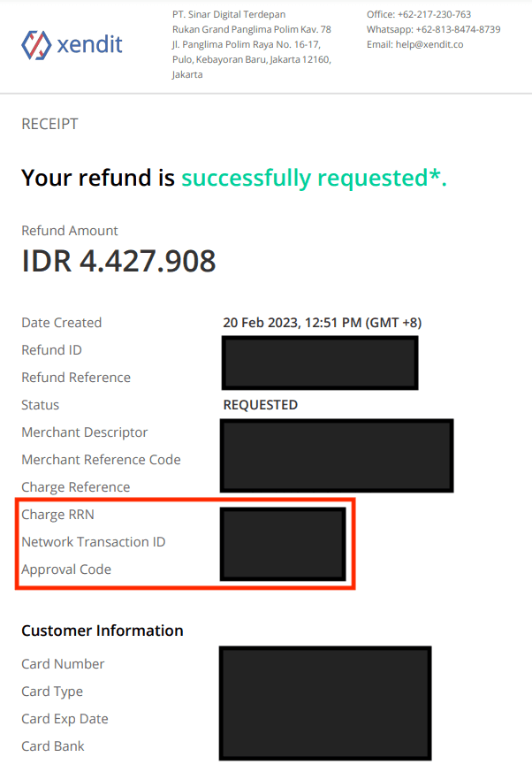Image resolution: width=532 pixels, height=772 pixels.
Task: Select the IDR 4.427.908 refund amount
Action: pos(118,261)
